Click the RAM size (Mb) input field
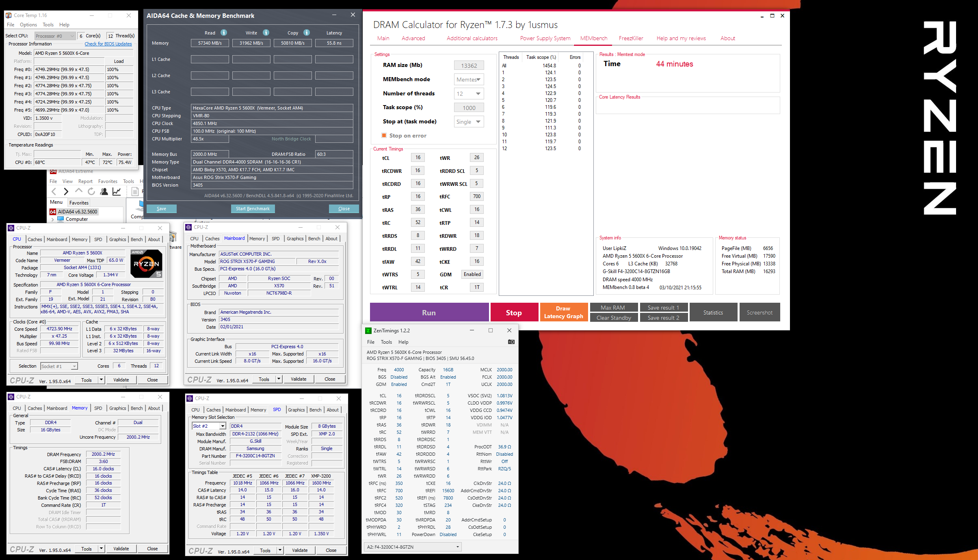The width and height of the screenshot is (978, 560). click(x=469, y=66)
